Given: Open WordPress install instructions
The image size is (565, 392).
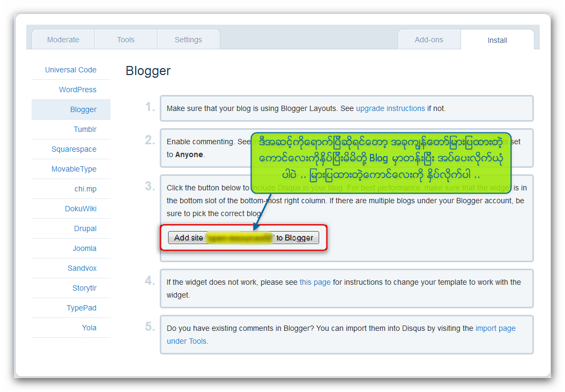Looking at the screenshot, I should 78,90.
